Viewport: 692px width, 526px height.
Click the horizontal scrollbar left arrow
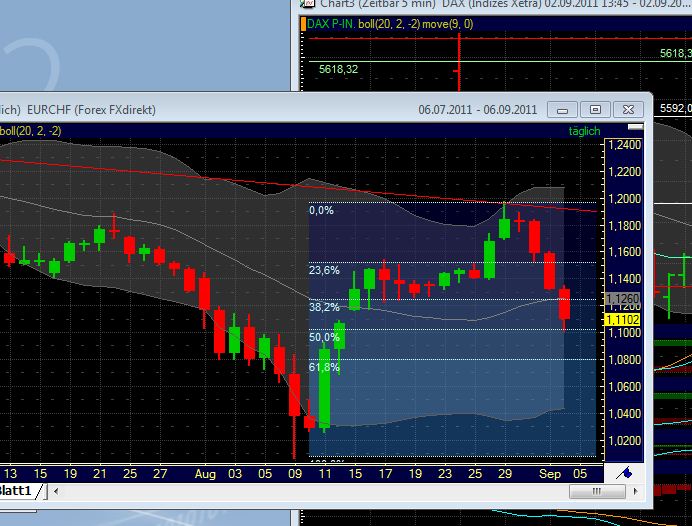point(56,491)
